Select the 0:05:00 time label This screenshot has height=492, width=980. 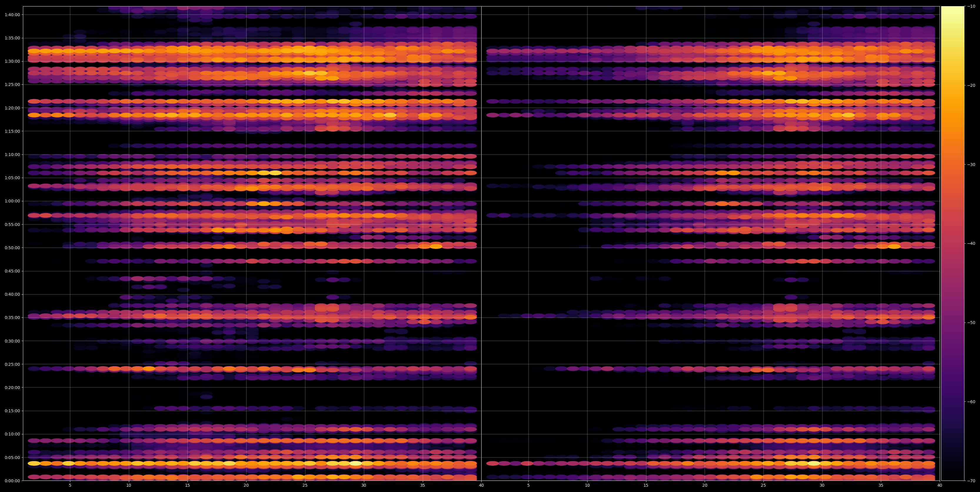click(x=12, y=457)
